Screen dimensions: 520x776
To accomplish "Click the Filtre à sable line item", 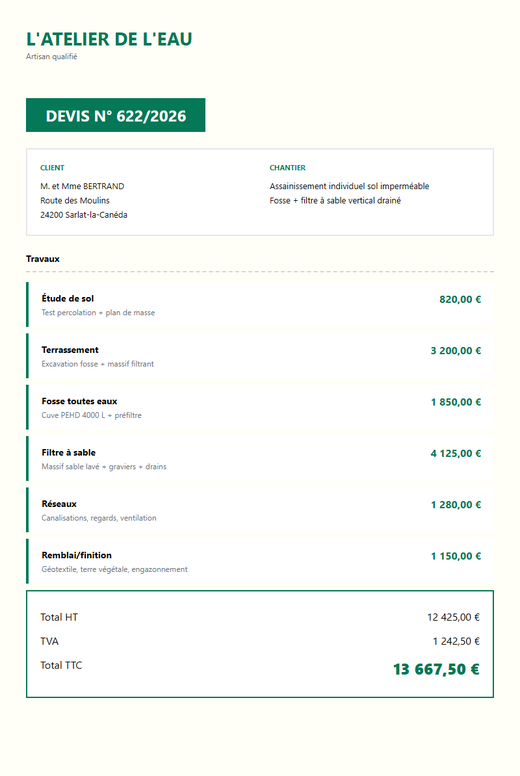I will coord(260,459).
